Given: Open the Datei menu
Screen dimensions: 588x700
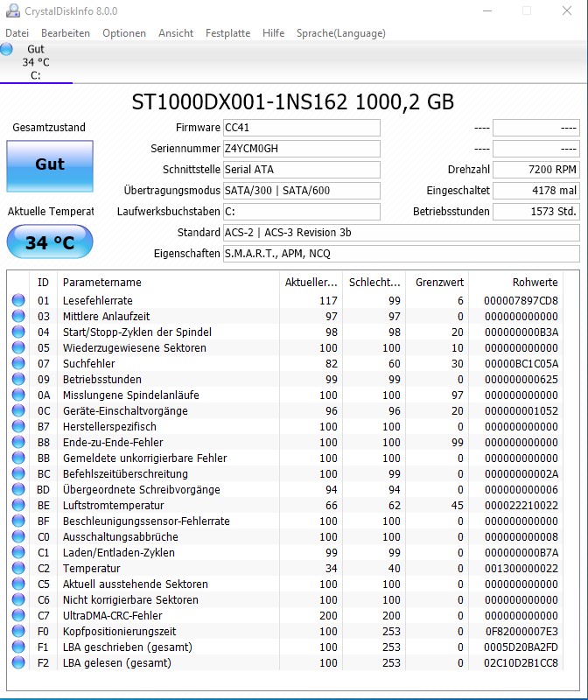Looking at the screenshot, I should tap(17, 33).
